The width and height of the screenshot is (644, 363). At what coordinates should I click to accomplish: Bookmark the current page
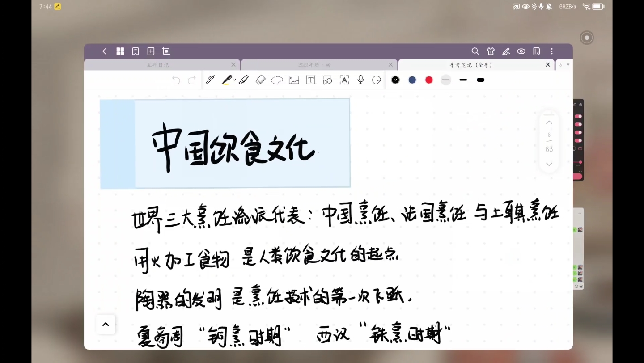coord(136,51)
